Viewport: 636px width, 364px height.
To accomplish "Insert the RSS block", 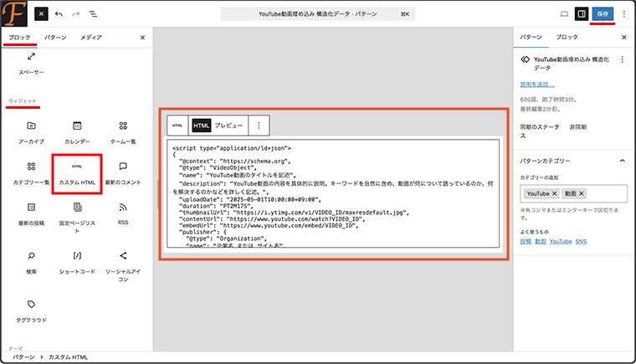I will tap(123, 214).
